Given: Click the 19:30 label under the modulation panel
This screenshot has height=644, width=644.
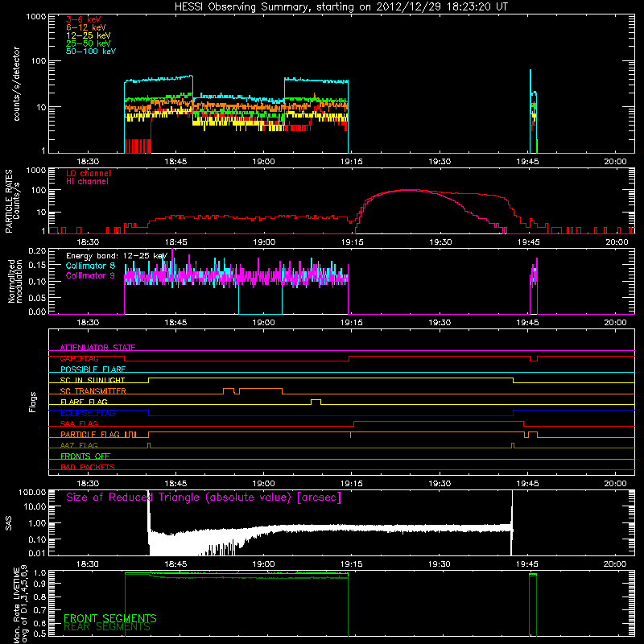Looking at the screenshot, I should [440, 322].
